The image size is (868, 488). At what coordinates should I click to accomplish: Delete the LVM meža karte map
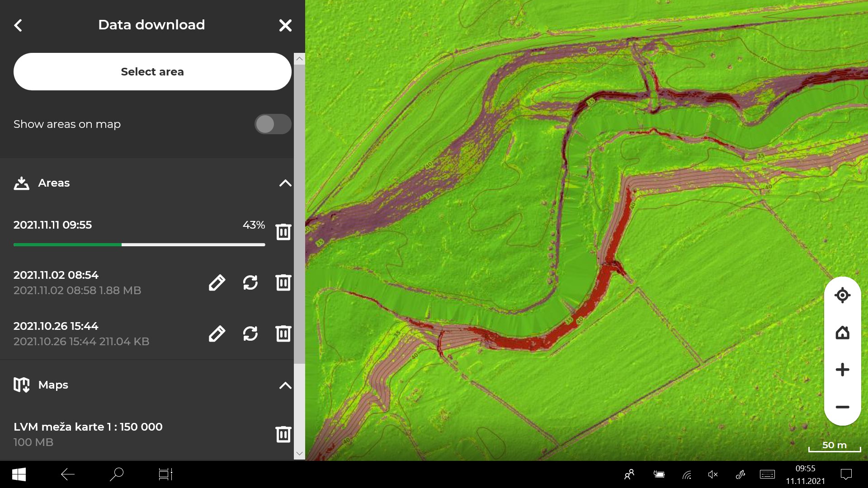(x=283, y=434)
